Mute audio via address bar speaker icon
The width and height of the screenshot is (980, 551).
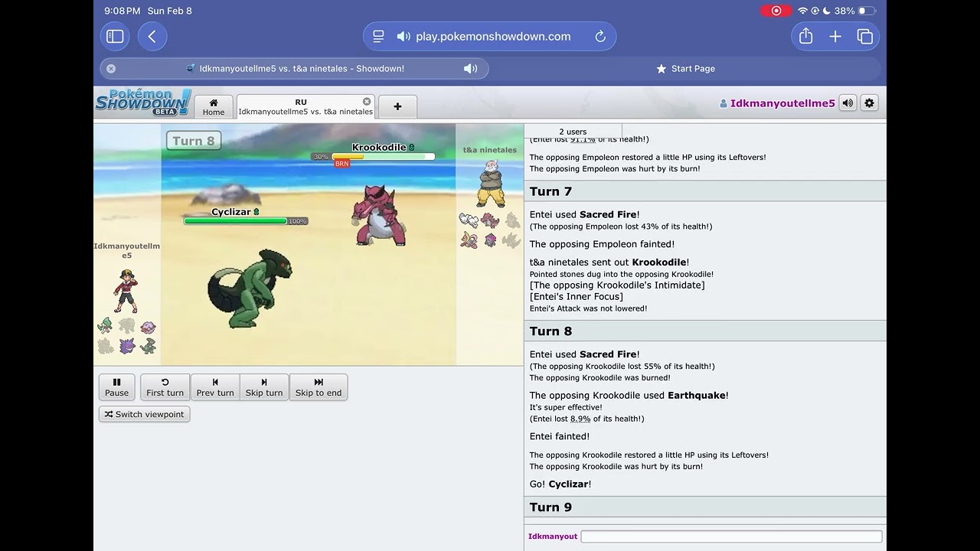coord(403,36)
